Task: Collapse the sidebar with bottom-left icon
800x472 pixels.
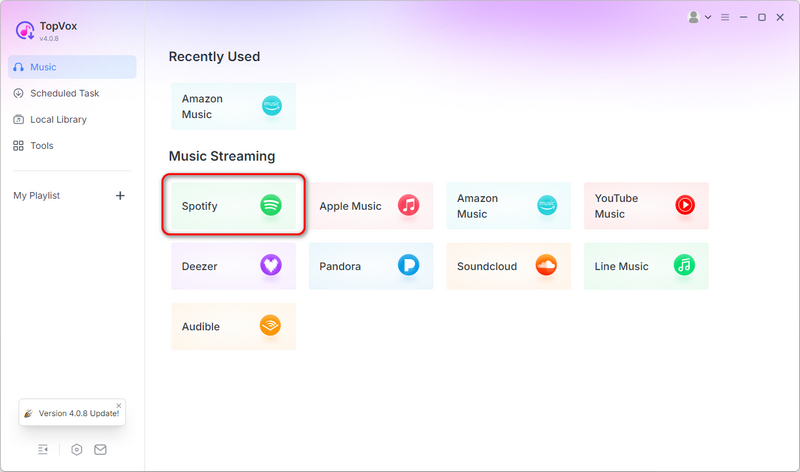Action: tap(43, 450)
